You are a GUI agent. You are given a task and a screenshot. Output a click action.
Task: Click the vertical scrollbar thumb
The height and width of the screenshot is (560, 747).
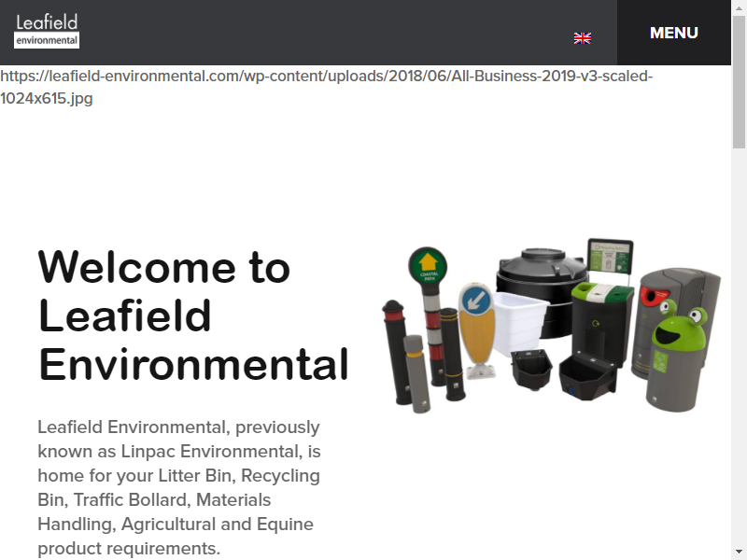pos(739,82)
